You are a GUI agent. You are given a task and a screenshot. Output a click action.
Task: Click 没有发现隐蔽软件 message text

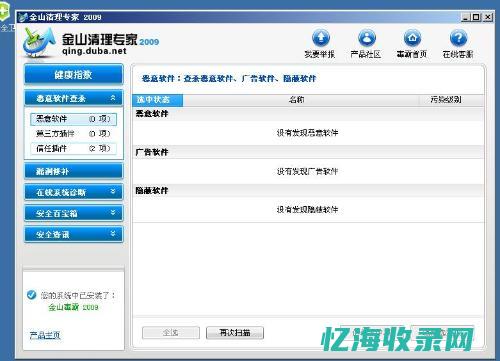307,210
